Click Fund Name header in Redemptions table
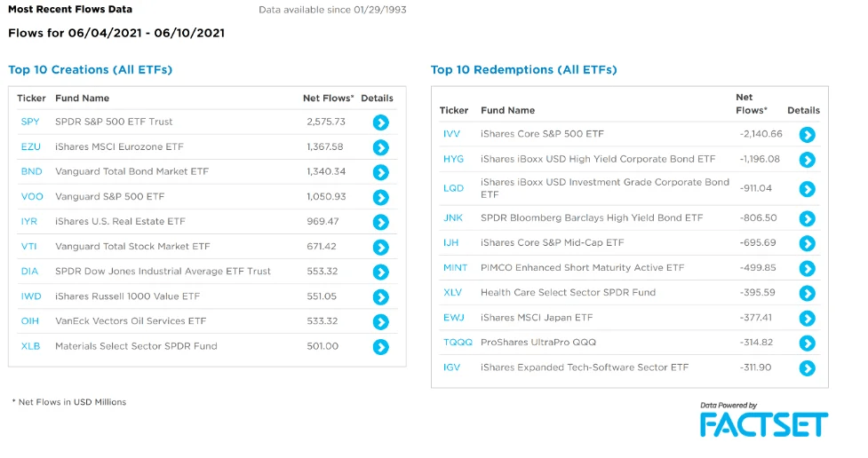The image size is (868, 458). coord(507,110)
